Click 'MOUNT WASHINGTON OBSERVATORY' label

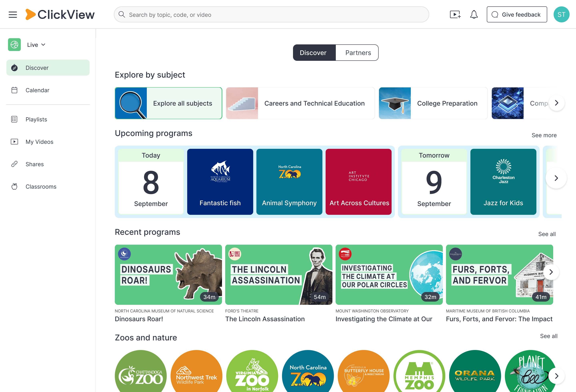click(372, 311)
